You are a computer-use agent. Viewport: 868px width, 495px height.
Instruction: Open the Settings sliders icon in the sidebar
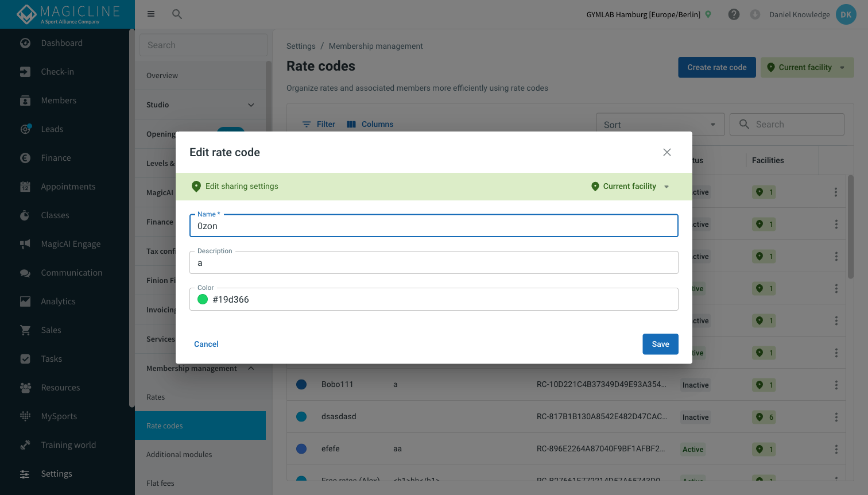25,474
